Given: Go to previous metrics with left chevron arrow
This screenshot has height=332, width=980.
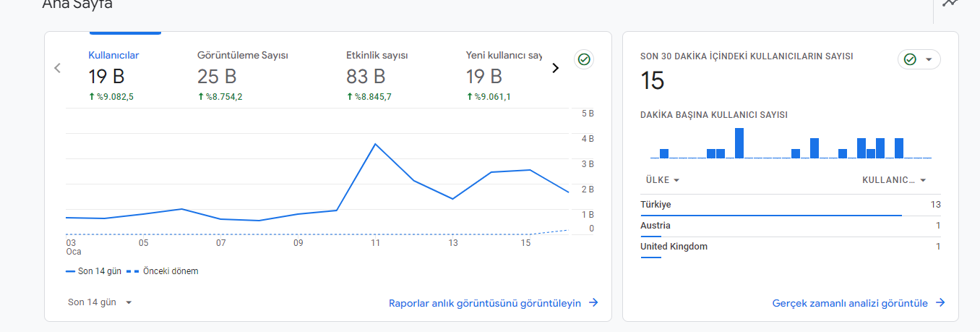Looking at the screenshot, I should point(58,68).
